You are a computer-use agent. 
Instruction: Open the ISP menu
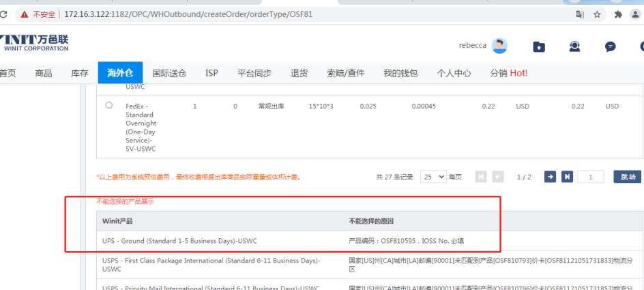point(212,73)
